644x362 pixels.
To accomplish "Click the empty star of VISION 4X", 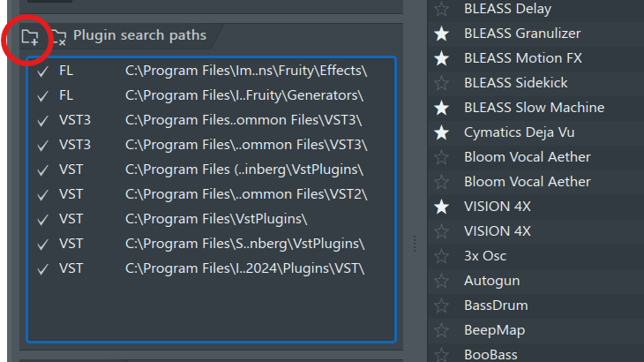I will 441,231.
